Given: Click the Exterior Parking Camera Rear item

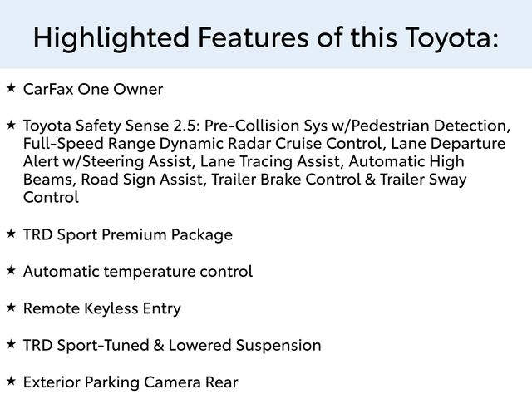Looking at the screenshot, I should click(131, 382).
